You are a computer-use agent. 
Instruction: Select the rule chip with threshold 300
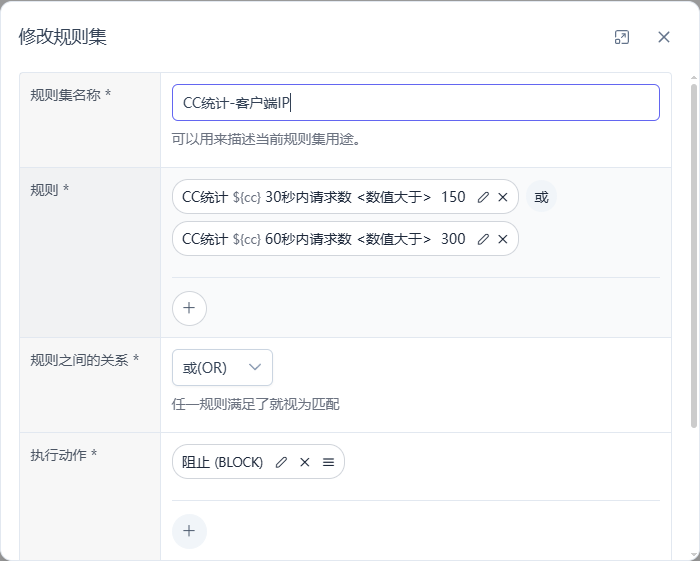(x=345, y=239)
